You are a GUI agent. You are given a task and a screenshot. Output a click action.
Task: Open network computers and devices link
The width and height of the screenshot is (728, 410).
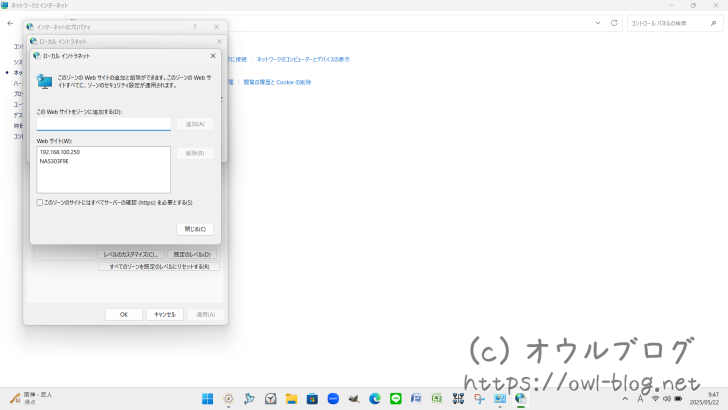click(303, 59)
